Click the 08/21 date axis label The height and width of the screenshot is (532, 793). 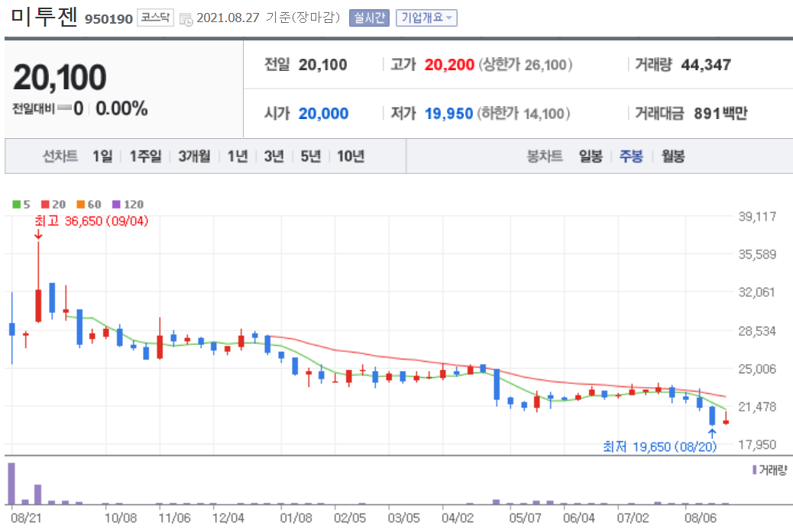tap(26, 517)
